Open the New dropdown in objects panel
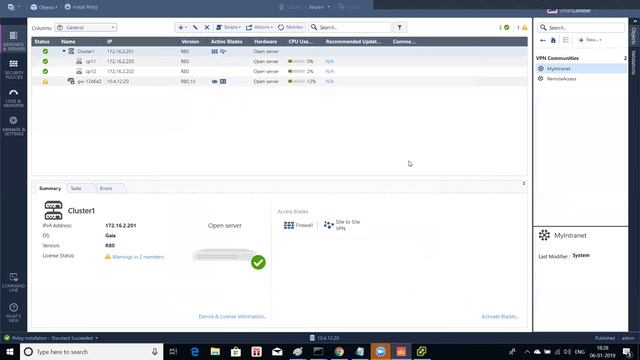The image size is (640, 360). [x=590, y=40]
